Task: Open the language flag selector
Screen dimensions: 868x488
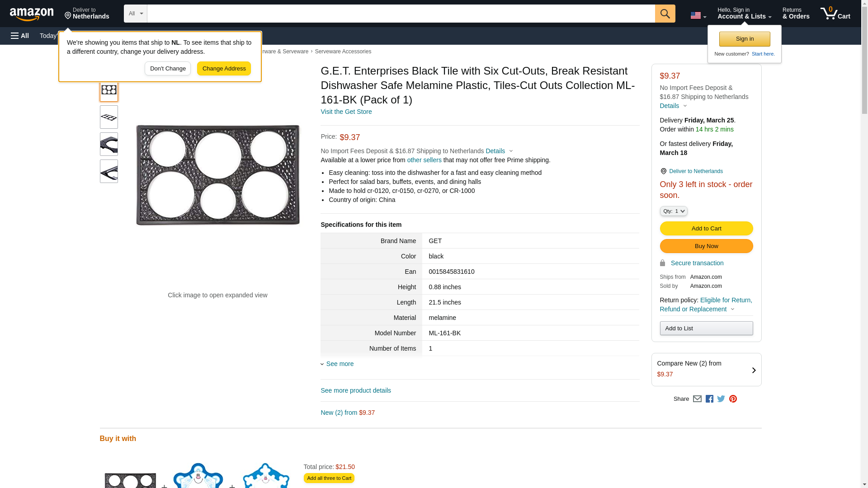Action: (698, 15)
